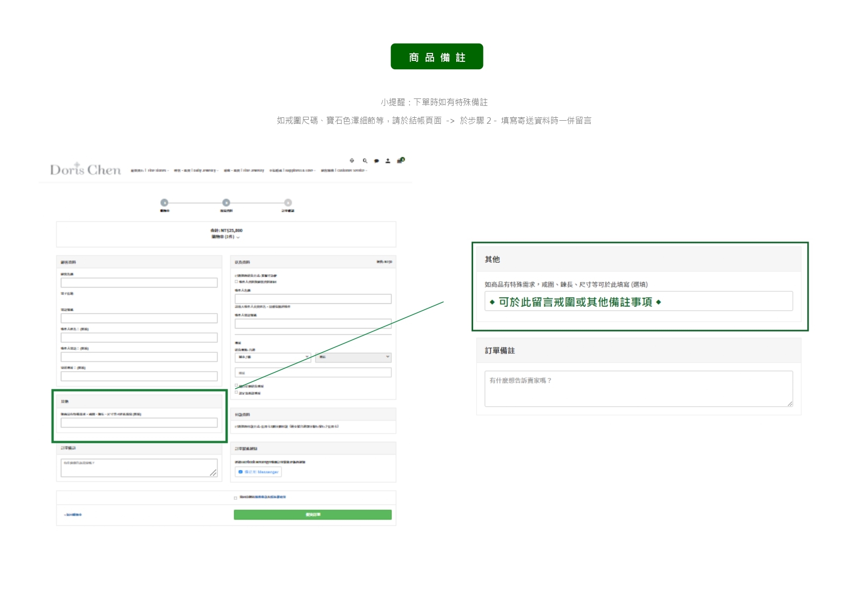Click the enlarged 其他 note input field
The width and height of the screenshot is (868, 614).
pyautogui.click(x=639, y=301)
